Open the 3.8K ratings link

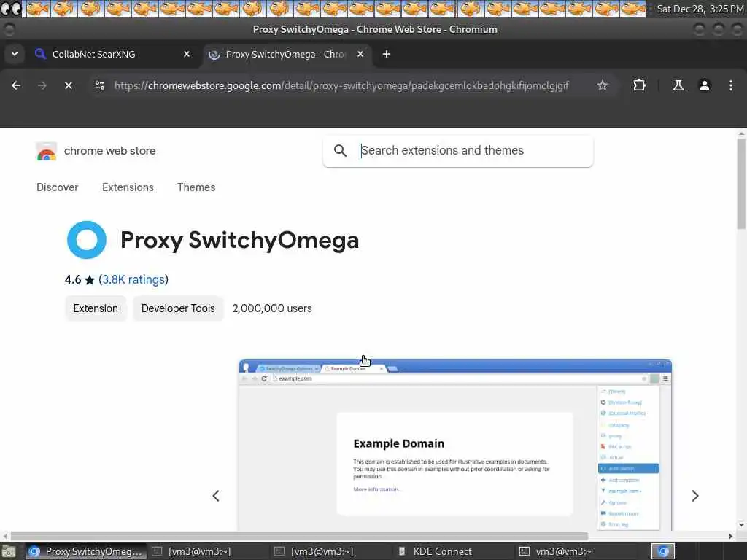(x=133, y=279)
